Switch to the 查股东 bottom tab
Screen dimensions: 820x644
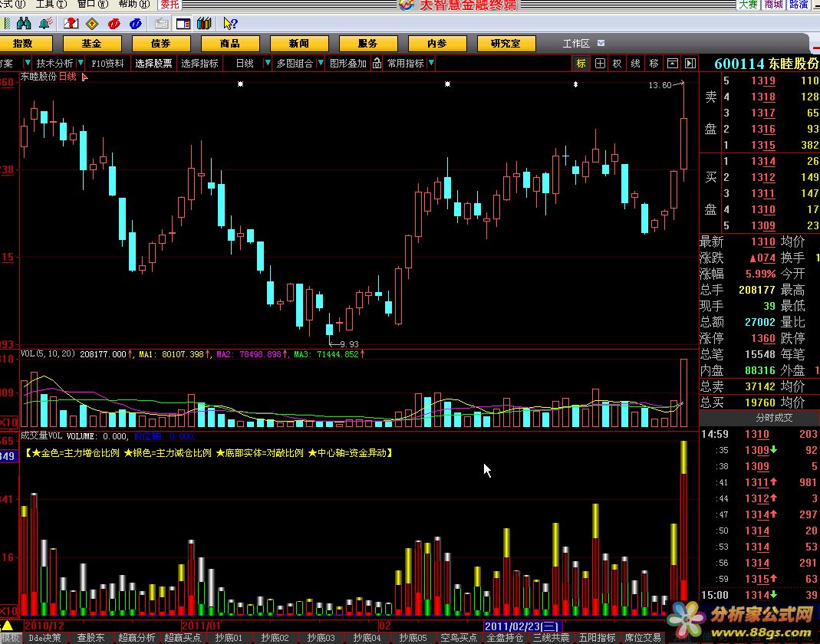pos(91,638)
